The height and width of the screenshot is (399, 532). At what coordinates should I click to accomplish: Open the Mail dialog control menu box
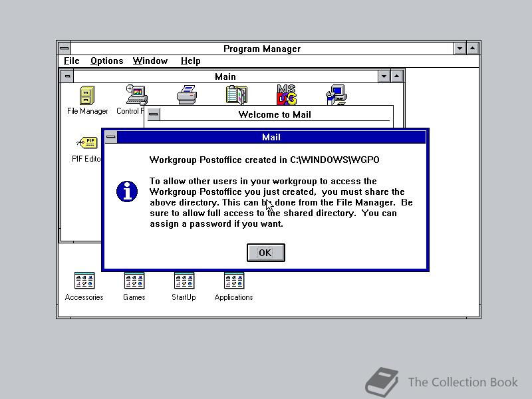point(111,137)
